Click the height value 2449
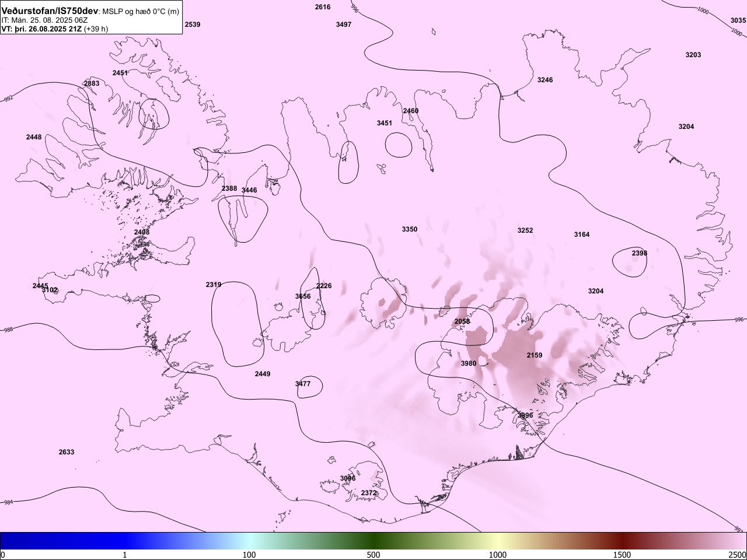747x560 pixels. click(x=263, y=374)
